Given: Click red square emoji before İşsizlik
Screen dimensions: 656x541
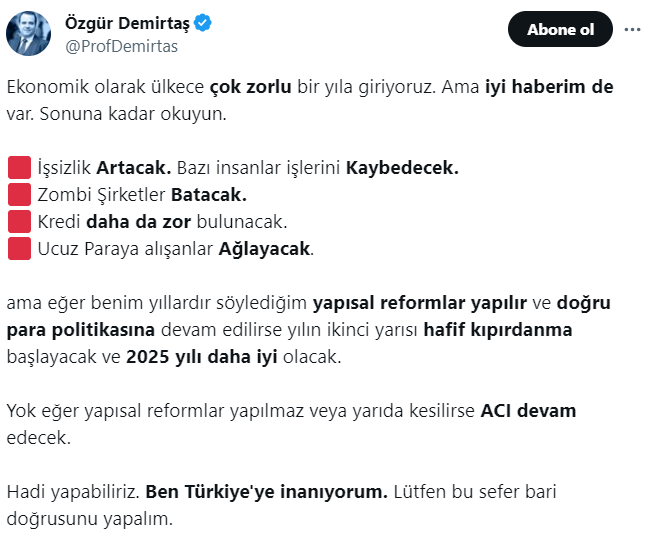Looking at the screenshot, I should pyautogui.click(x=19, y=167).
